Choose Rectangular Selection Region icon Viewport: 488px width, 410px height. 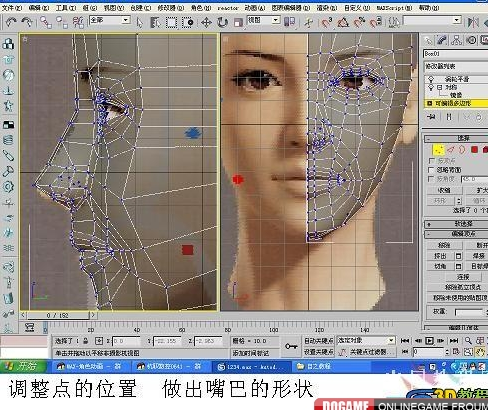click(x=172, y=23)
